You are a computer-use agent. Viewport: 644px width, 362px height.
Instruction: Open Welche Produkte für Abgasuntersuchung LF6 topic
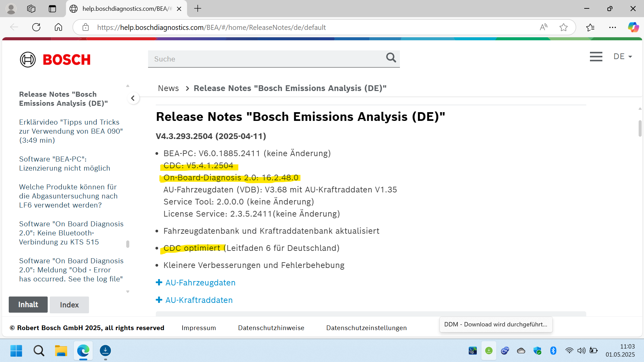[x=68, y=196]
